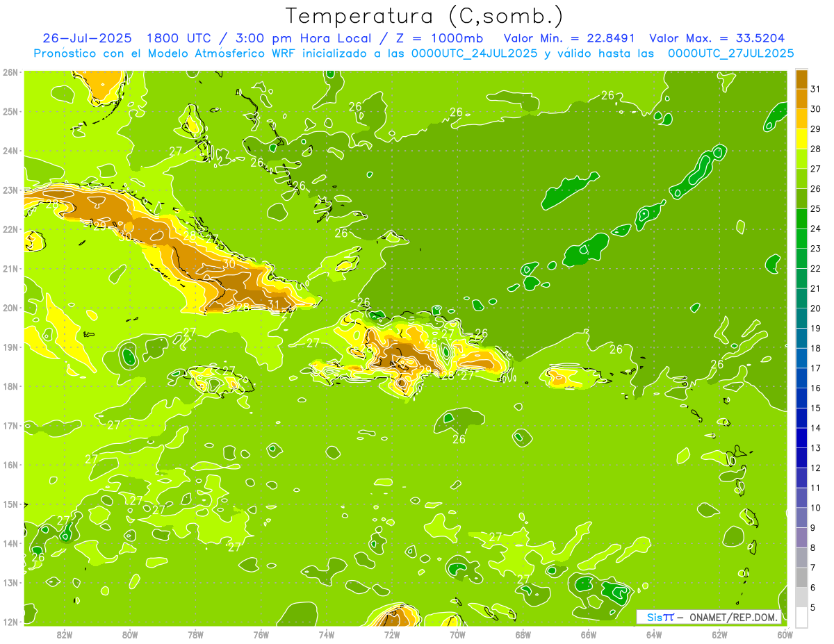Click color bar value label 25
The image size is (834, 644).
coord(815,208)
